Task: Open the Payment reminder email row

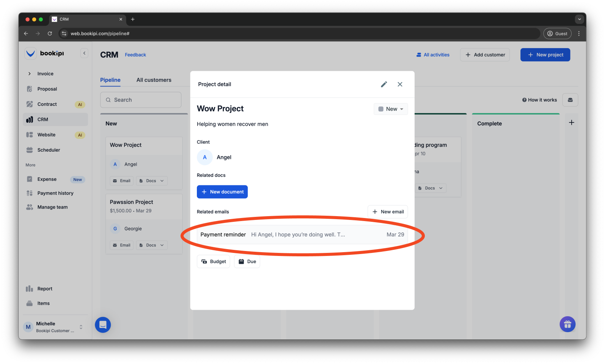Action: coord(302,235)
